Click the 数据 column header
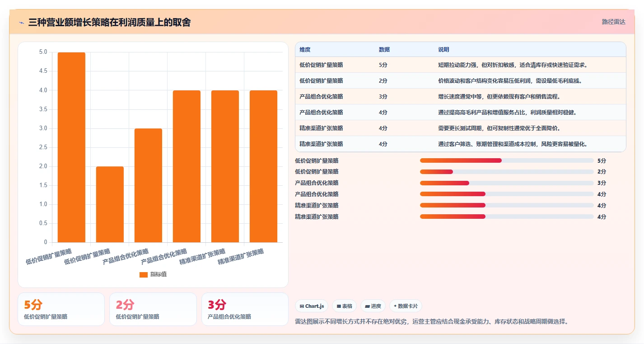 (384, 50)
